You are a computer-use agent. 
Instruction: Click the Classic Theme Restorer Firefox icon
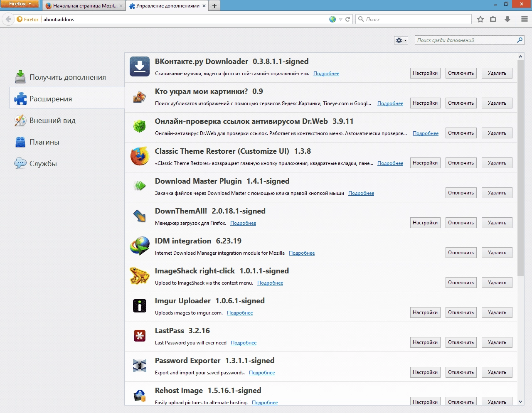pyautogui.click(x=140, y=156)
